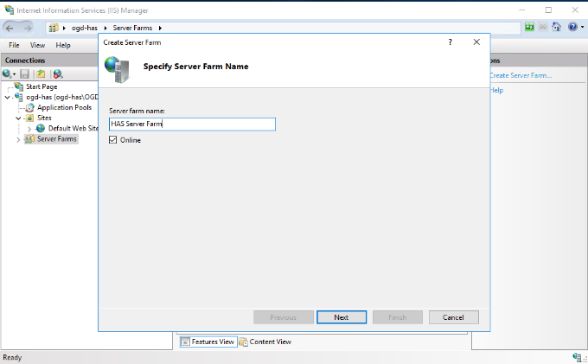
Task: Expand the Default Web Site node
Action: (x=29, y=129)
